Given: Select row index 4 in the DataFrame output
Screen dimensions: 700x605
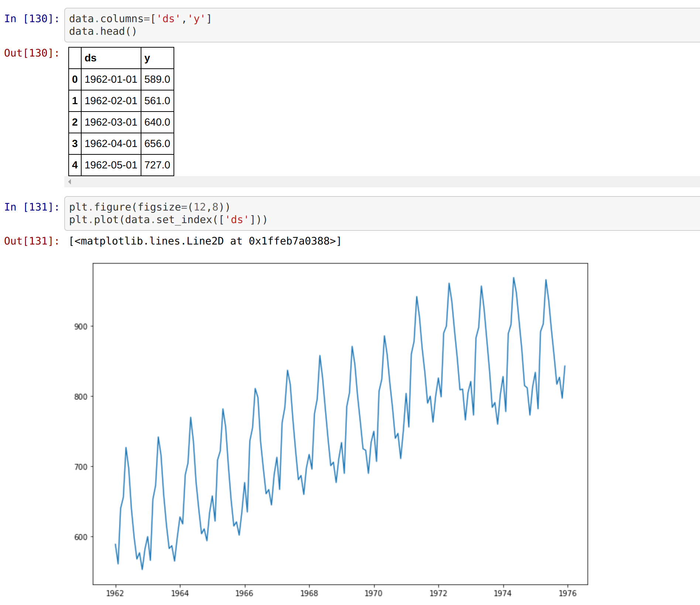Looking at the screenshot, I should pyautogui.click(x=75, y=165).
